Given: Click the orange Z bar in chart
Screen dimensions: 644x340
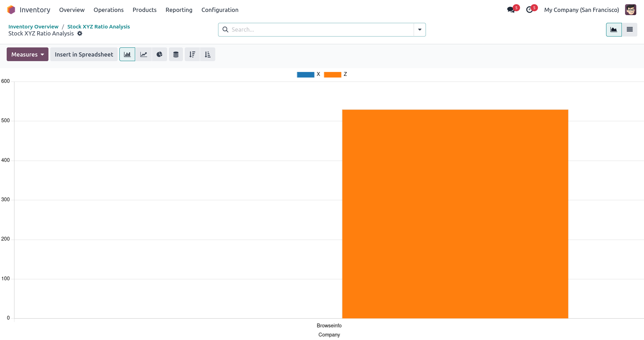Looking at the screenshot, I should (x=455, y=214).
